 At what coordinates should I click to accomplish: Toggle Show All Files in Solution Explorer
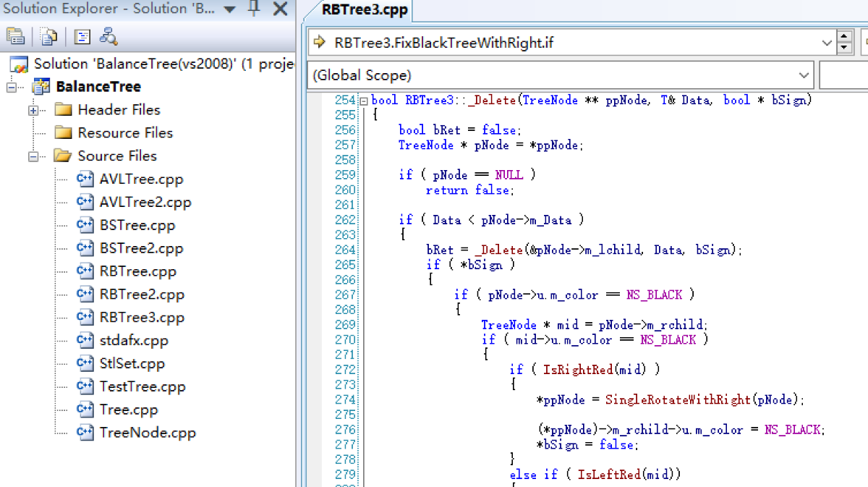point(49,36)
